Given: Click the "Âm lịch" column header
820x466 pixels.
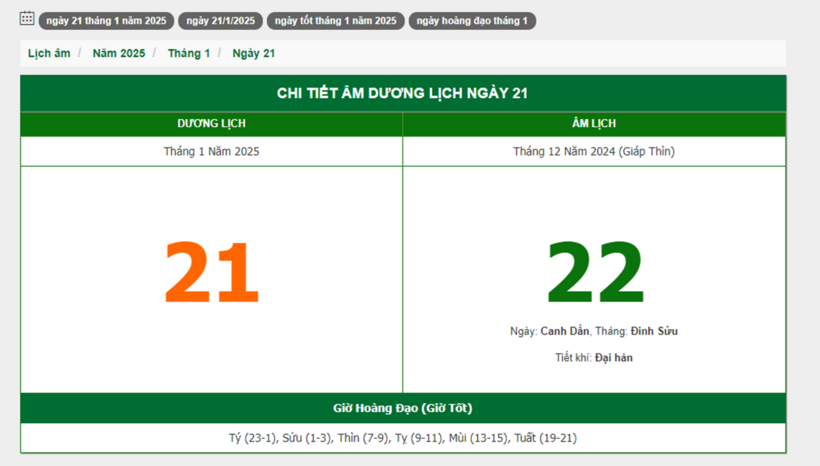Looking at the screenshot, I should 594,124.
